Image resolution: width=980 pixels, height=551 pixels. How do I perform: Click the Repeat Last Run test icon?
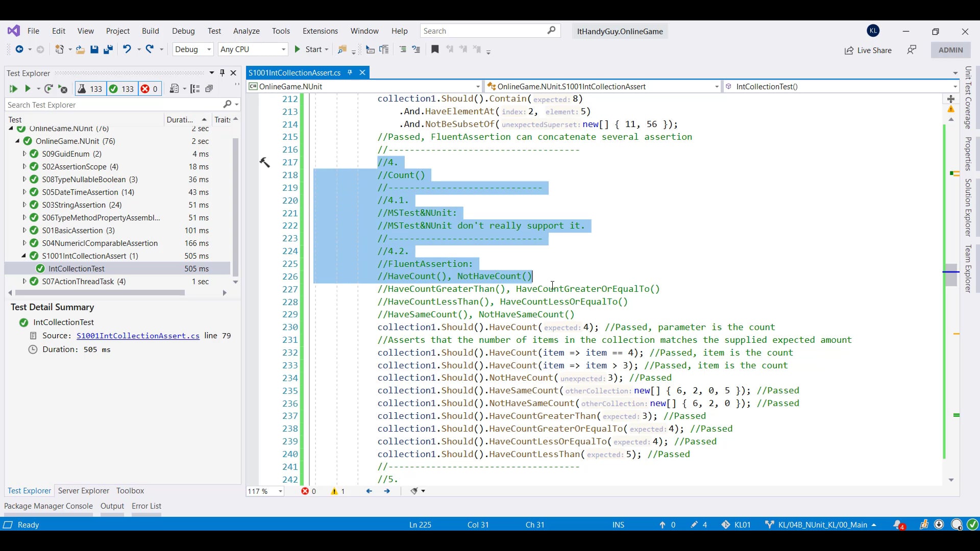pos(49,89)
